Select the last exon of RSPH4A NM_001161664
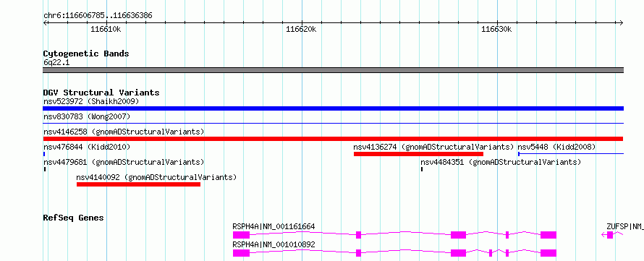 coord(548,235)
